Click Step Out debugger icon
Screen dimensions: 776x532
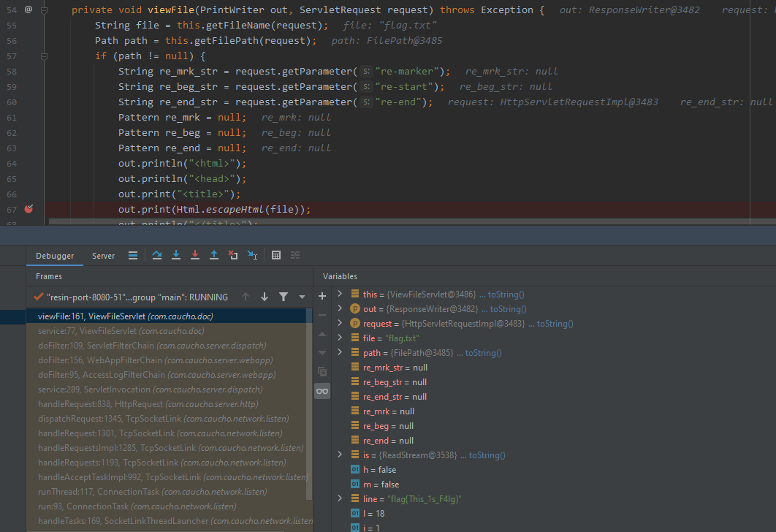(x=214, y=255)
